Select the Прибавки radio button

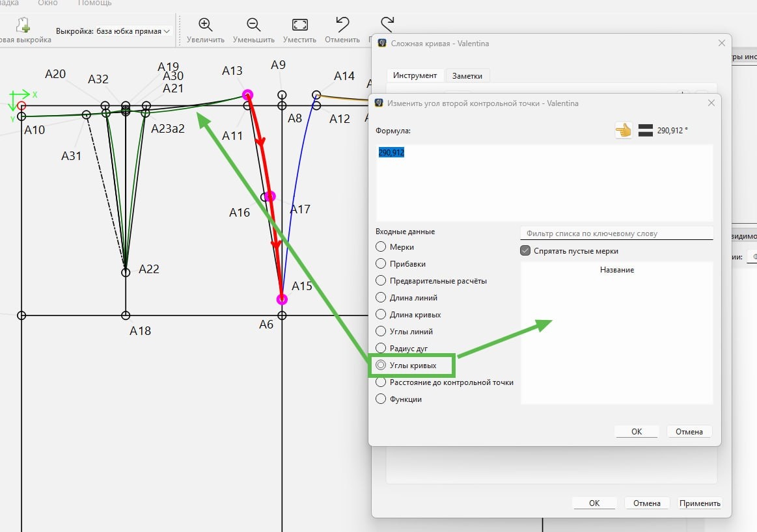[x=380, y=263]
